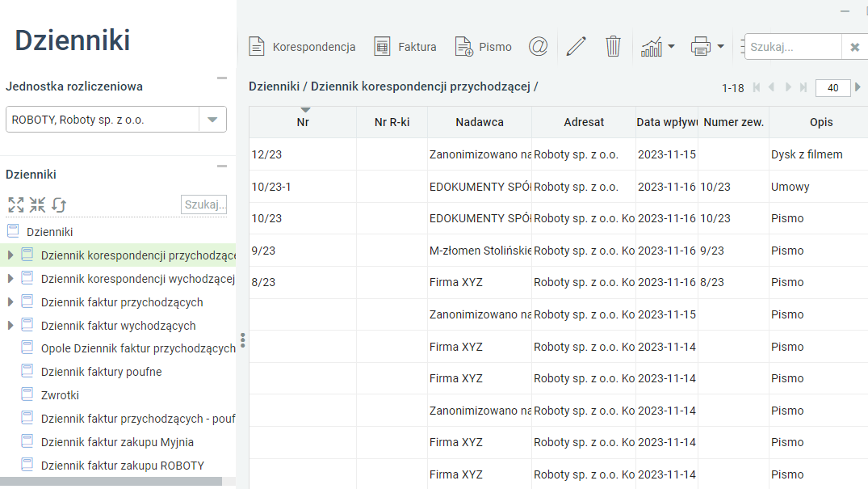This screenshot has width=868, height=489.
Task: Click the sidebar horizontal scrollbar
Action: click(x=111, y=481)
